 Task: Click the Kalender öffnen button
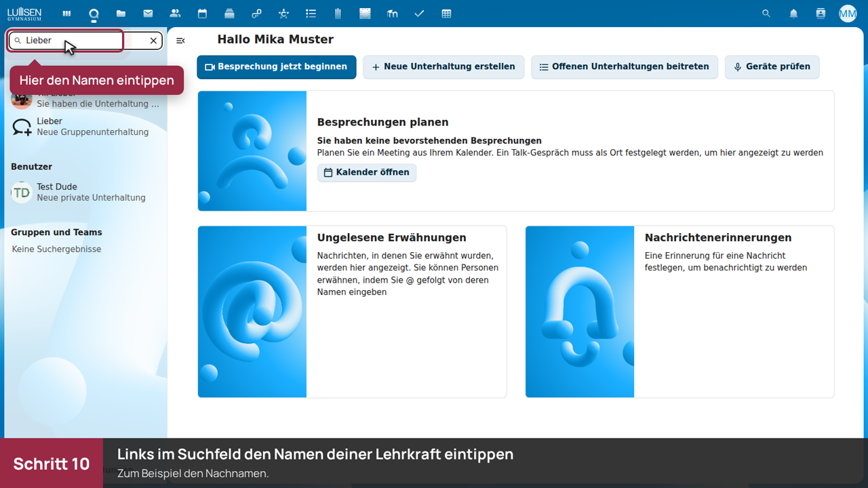[367, 173]
